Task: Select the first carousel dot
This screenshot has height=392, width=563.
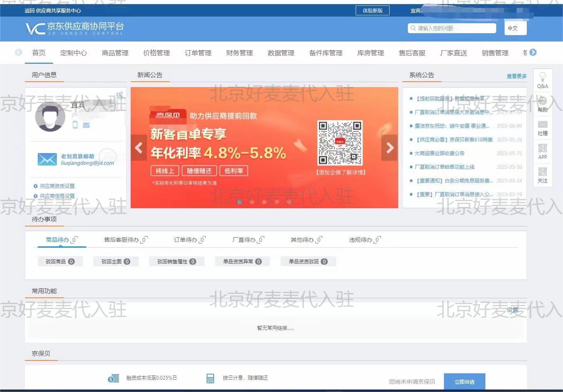Action: tap(239, 202)
